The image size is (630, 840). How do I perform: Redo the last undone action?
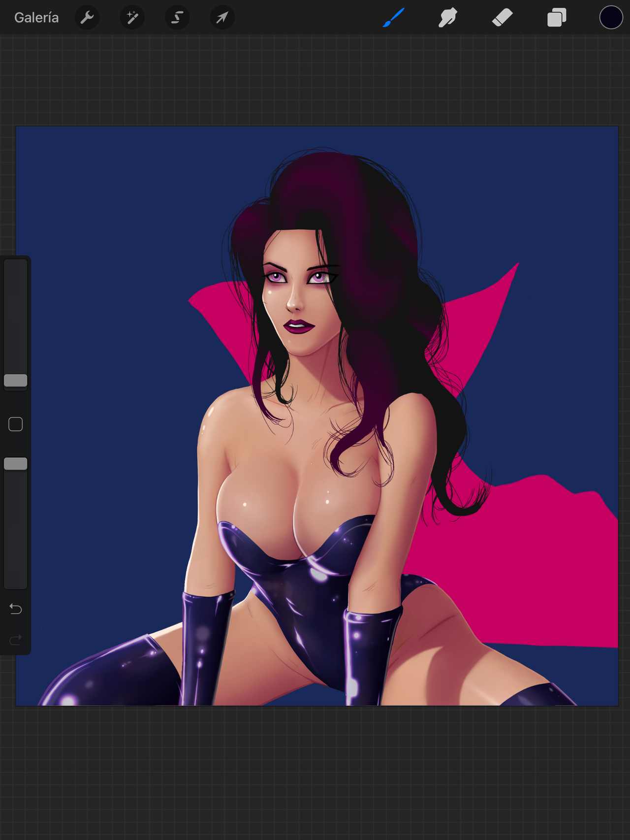click(16, 640)
